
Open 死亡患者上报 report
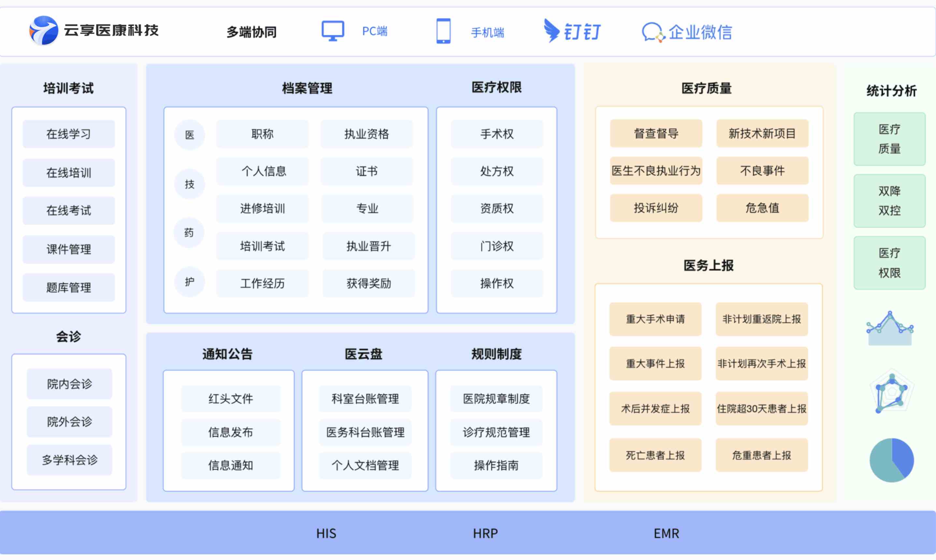[x=655, y=455]
